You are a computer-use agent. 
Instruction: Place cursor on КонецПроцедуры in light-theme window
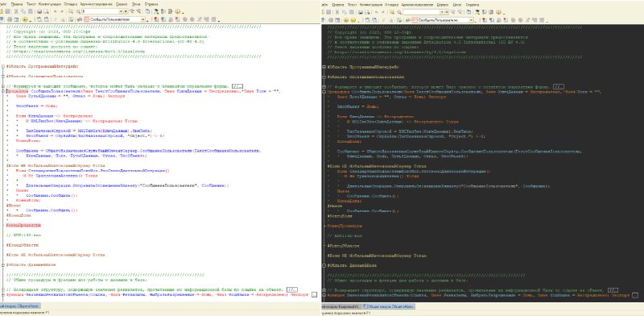coord(23,225)
